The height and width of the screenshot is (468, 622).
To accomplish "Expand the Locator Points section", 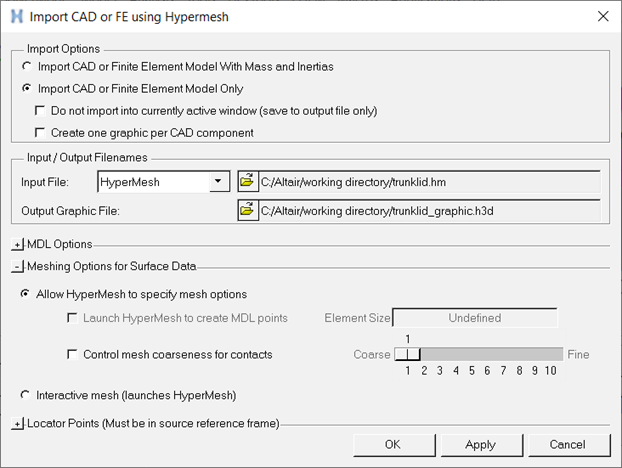I will click(x=17, y=424).
